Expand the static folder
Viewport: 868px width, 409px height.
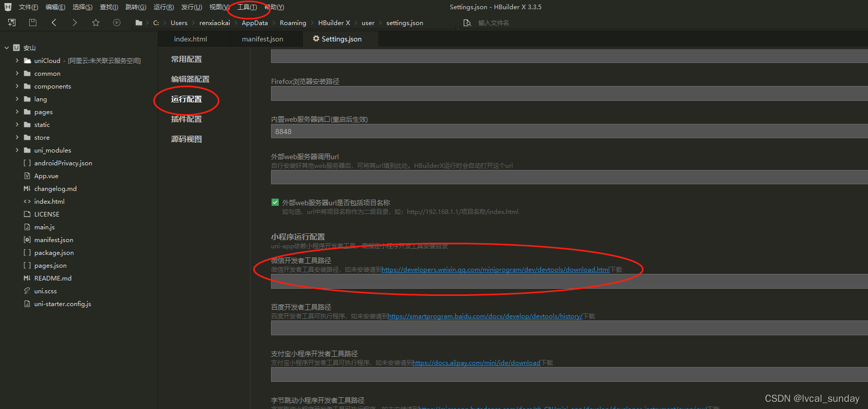tap(17, 124)
